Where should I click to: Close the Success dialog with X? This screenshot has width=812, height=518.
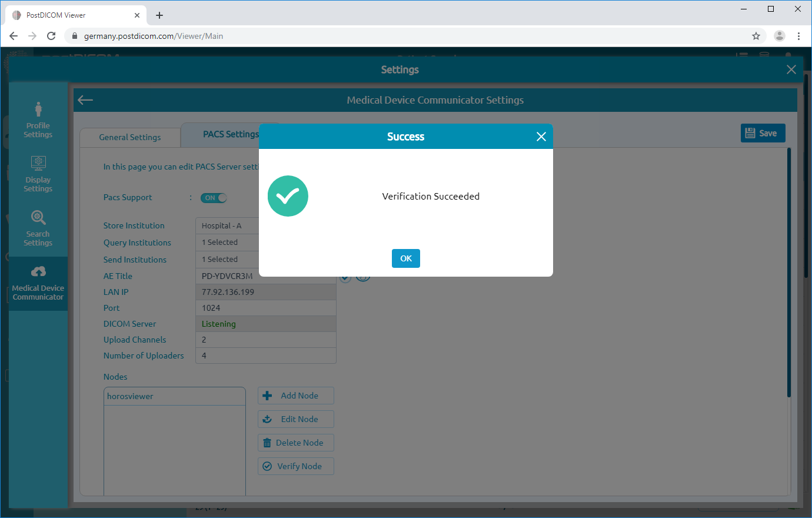click(x=541, y=137)
